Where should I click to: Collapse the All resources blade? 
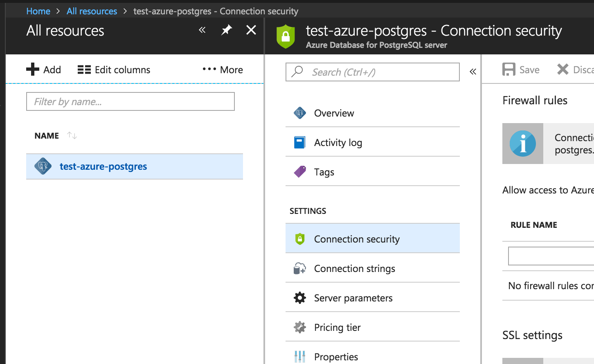(x=202, y=30)
